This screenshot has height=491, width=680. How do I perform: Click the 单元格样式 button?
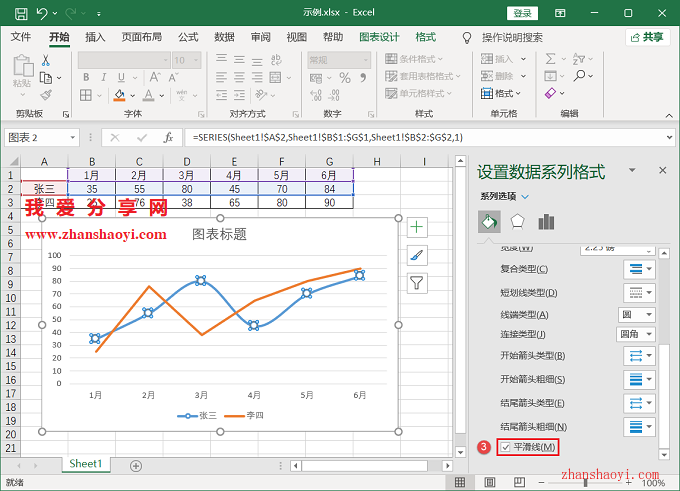click(x=418, y=93)
